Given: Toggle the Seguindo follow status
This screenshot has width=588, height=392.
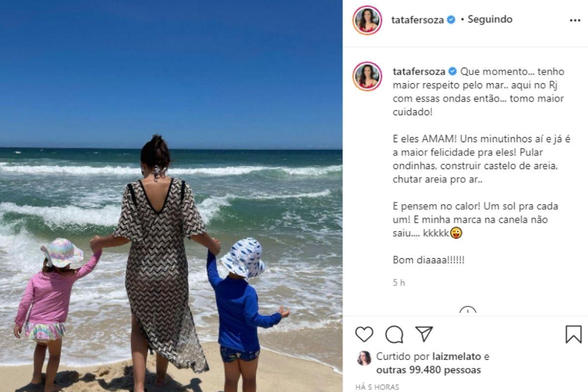Looking at the screenshot, I should tap(490, 20).
